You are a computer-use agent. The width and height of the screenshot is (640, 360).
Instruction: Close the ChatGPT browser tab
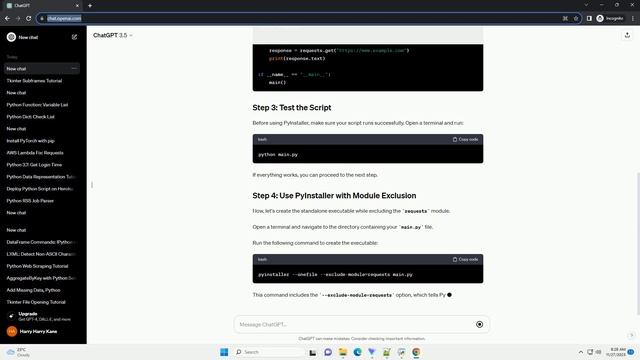[77, 6]
